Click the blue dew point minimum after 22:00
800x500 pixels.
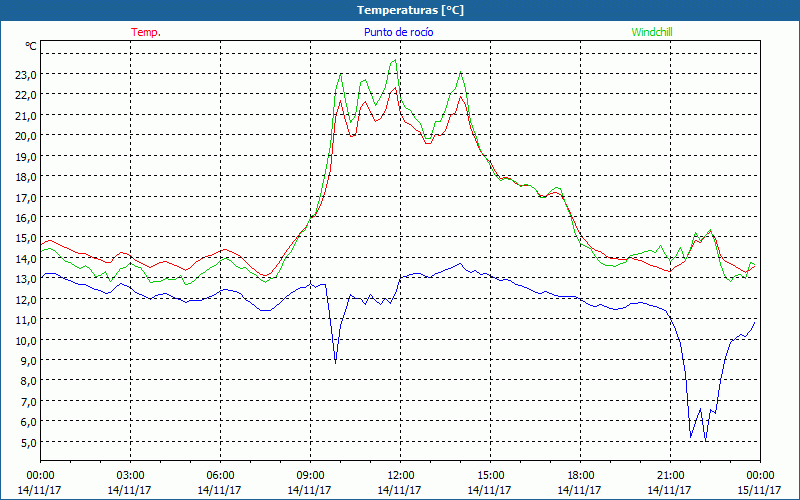tap(706, 441)
